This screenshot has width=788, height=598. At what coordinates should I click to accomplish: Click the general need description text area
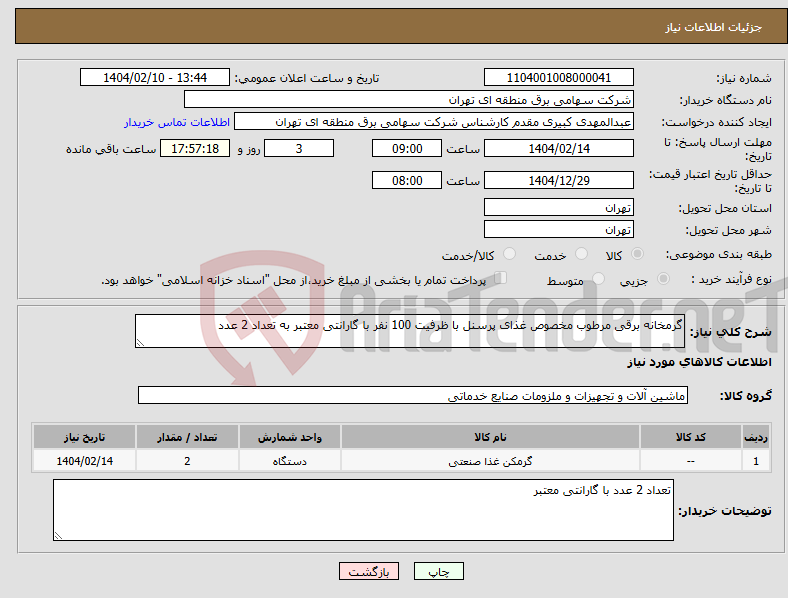410,331
